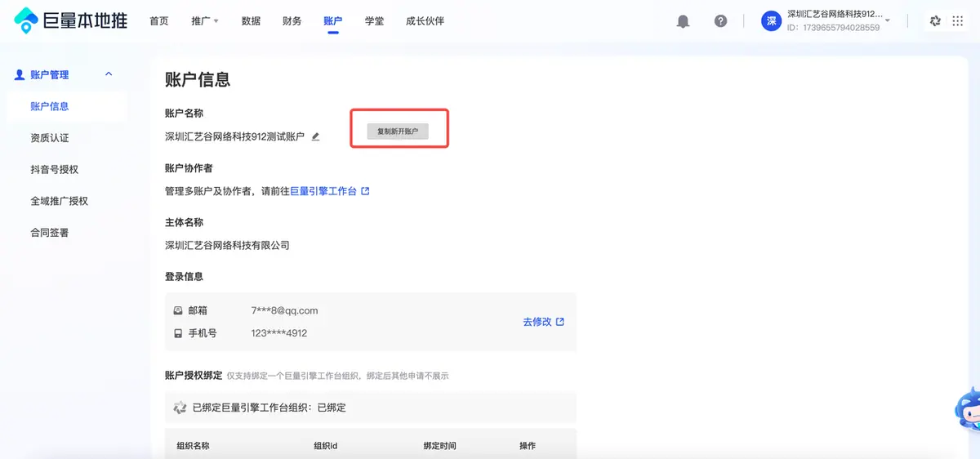980x459 pixels.
Task: Open the 财务 menu item
Action: [x=292, y=21]
